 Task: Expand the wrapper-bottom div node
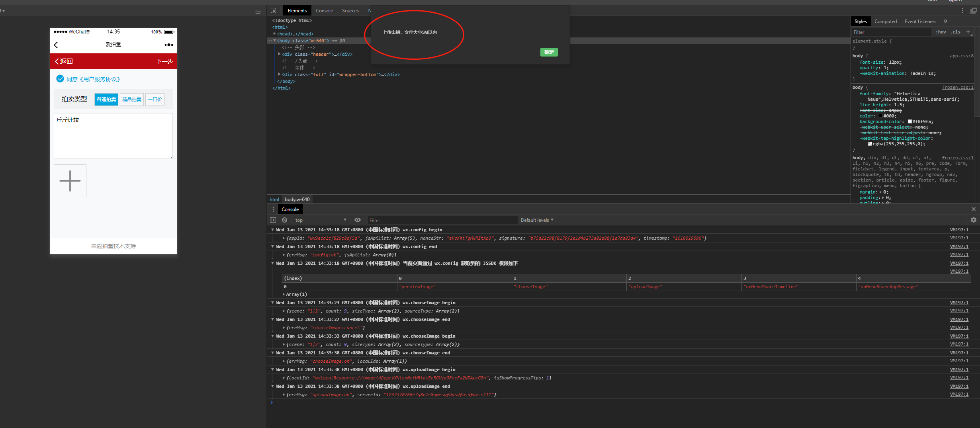pos(279,74)
